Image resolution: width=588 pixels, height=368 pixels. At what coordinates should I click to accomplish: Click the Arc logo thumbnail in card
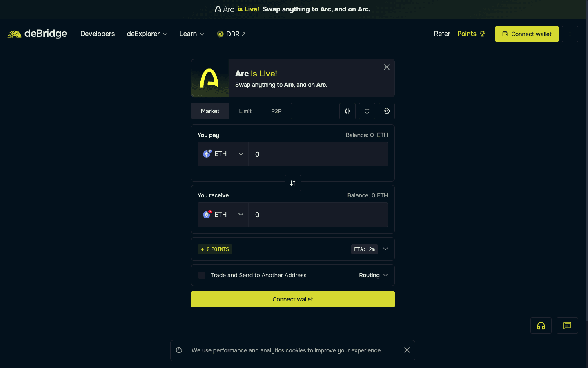point(210,78)
